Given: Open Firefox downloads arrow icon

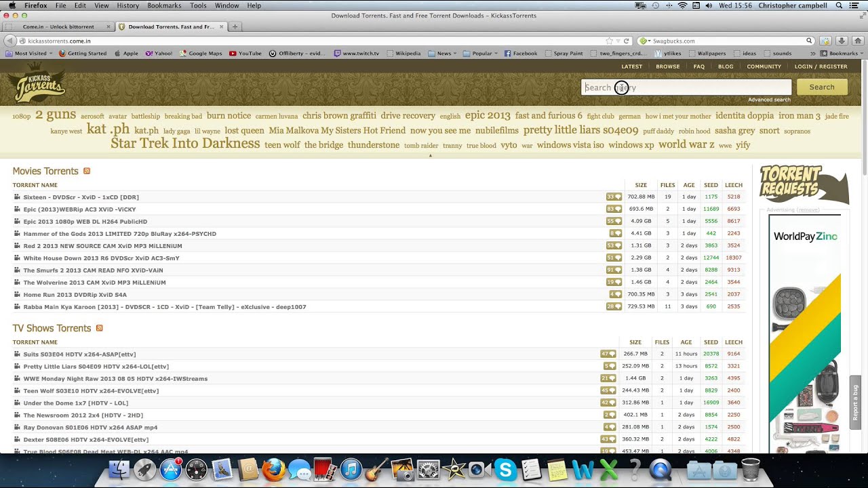Looking at the screenshot, I should tap(842, 41).
